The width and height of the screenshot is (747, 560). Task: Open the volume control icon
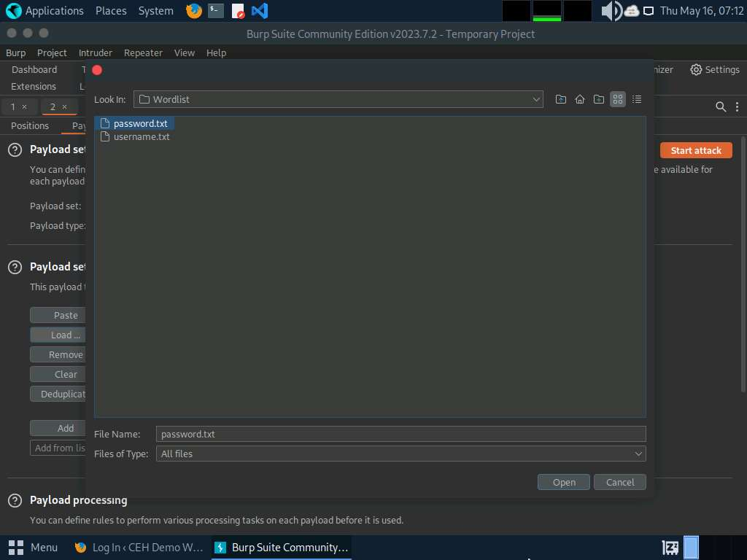click(609, 11)
